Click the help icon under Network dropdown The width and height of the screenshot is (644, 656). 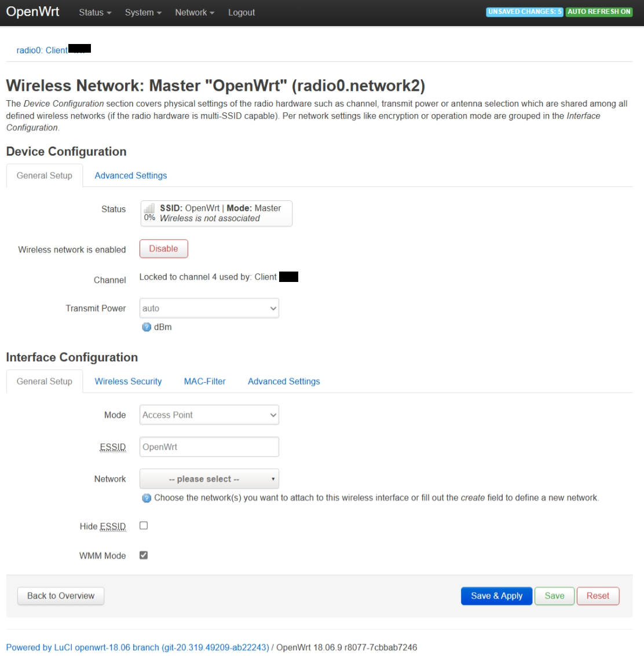point(147,498)
